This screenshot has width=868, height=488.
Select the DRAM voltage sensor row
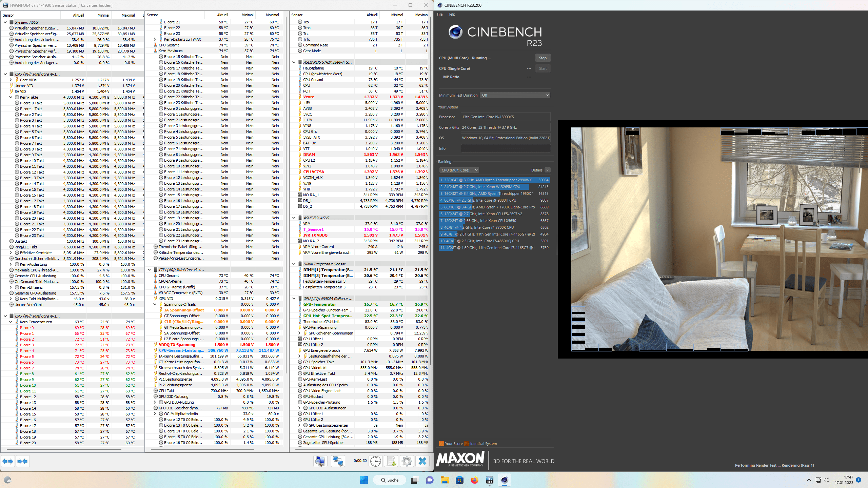(362, 155)
